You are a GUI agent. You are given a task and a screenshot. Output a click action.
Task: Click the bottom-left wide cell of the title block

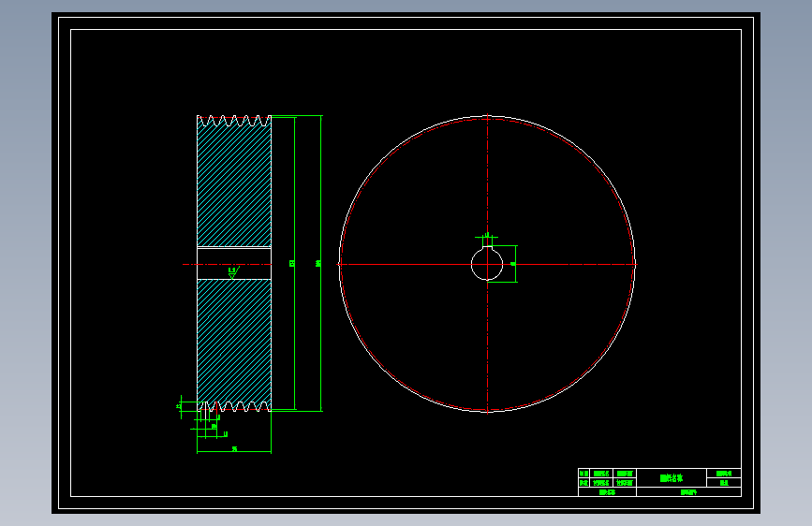607,491
